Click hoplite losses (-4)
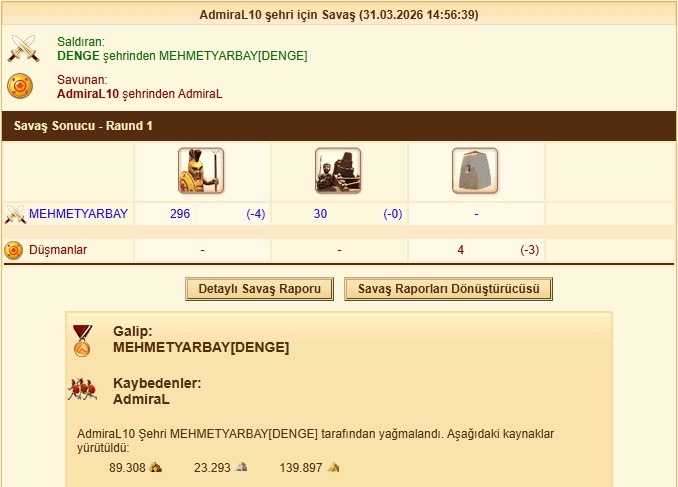 click(x=256, y=214)
